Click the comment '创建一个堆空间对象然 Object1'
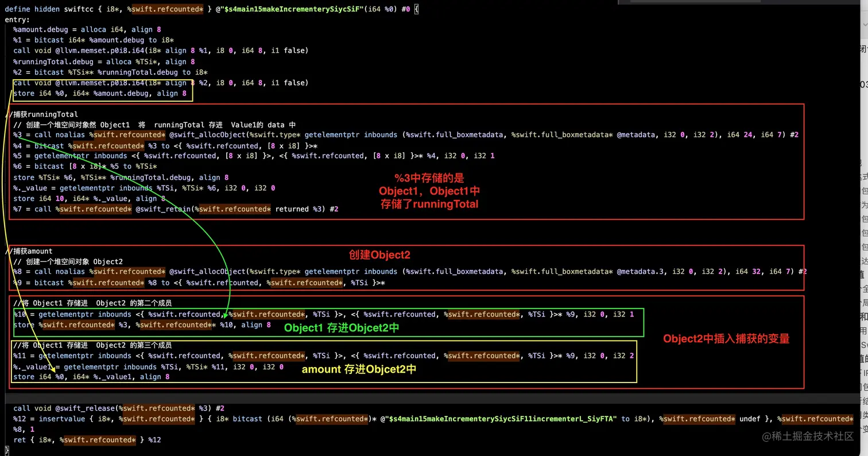The height and width of the screenshot is (456, 868). (x=154, y=125)
